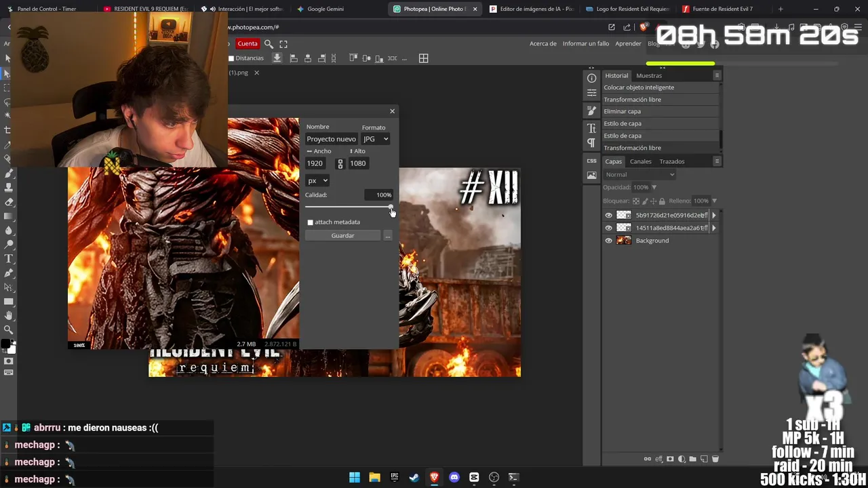Image resolution: width=868 pixels, height=488 pixels.
Task: Select the Capas tab
Action: 613,161
